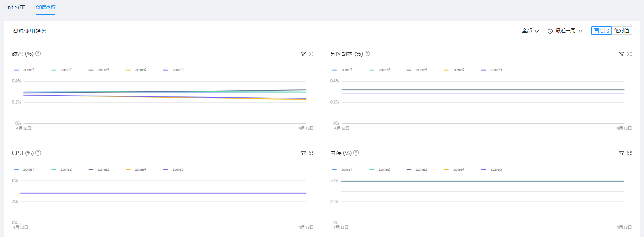Expand 磁盘 chart to fullscreen
This screenshot has width=644, height=237.
click(311, 54)
